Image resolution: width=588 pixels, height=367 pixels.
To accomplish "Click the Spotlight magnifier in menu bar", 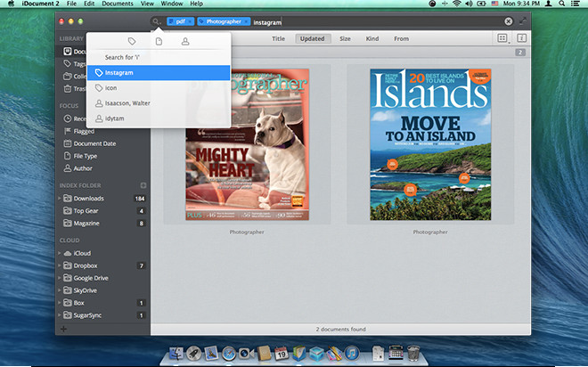I will pyautogui.click(x=562, y=4).
